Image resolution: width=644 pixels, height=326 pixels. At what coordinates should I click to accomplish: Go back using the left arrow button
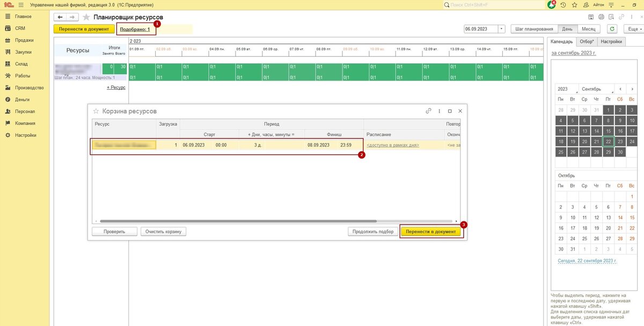tap(60, 17)
